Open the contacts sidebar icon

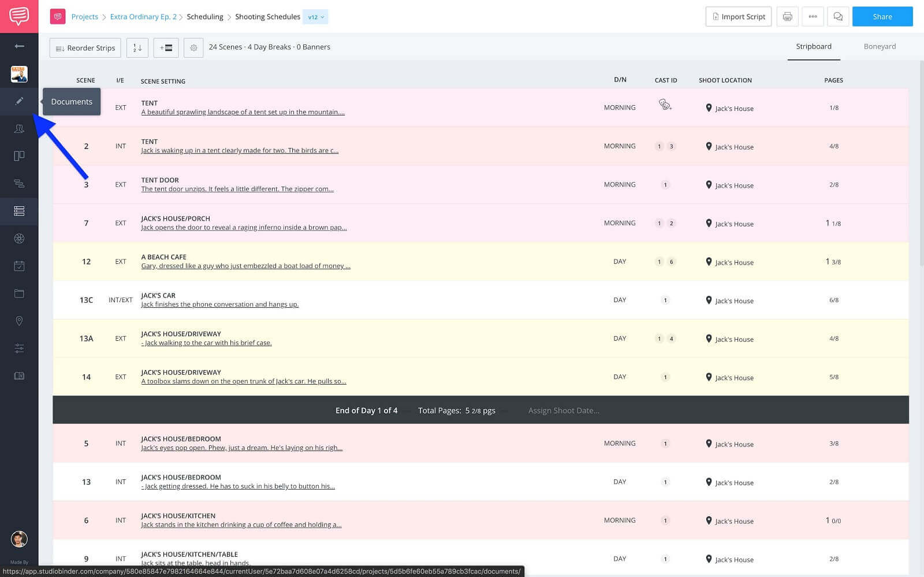[19, 129]
